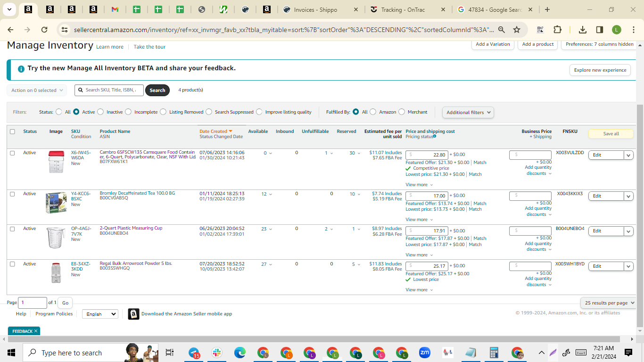Click the price field showing 22.80
644x362 pixels.
pyautogui.click(x=427, y=155)
